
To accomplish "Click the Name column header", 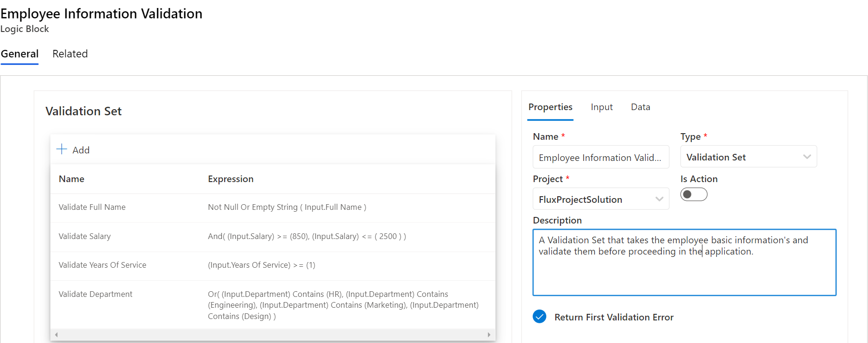I will (72, 179).
